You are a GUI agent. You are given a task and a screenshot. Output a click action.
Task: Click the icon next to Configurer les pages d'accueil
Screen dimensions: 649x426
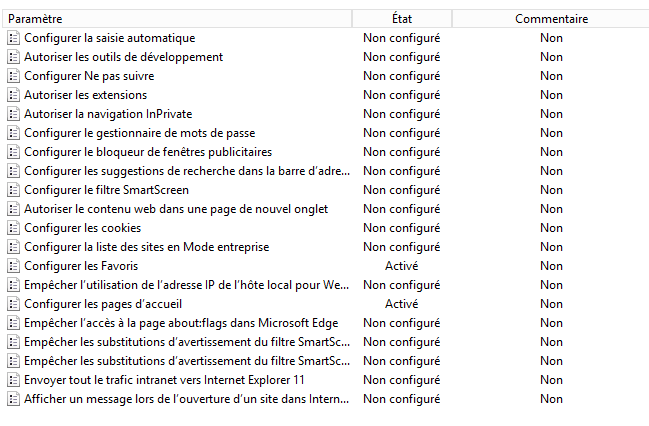14,304
